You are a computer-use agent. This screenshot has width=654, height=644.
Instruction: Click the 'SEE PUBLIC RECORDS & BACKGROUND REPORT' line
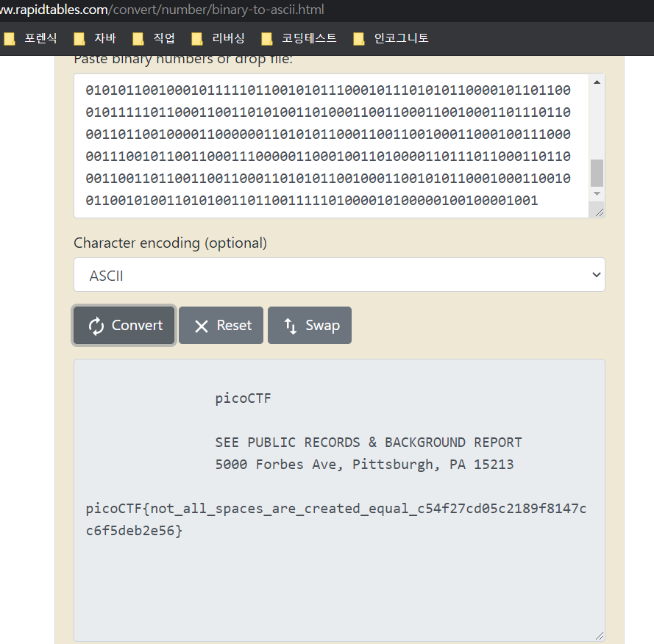[369, 443]
